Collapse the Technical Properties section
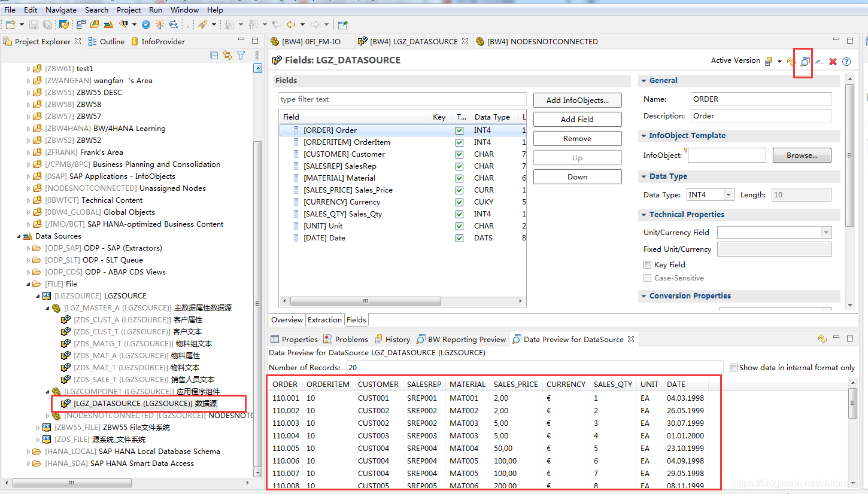868x494 pixels. click(644, 215)
